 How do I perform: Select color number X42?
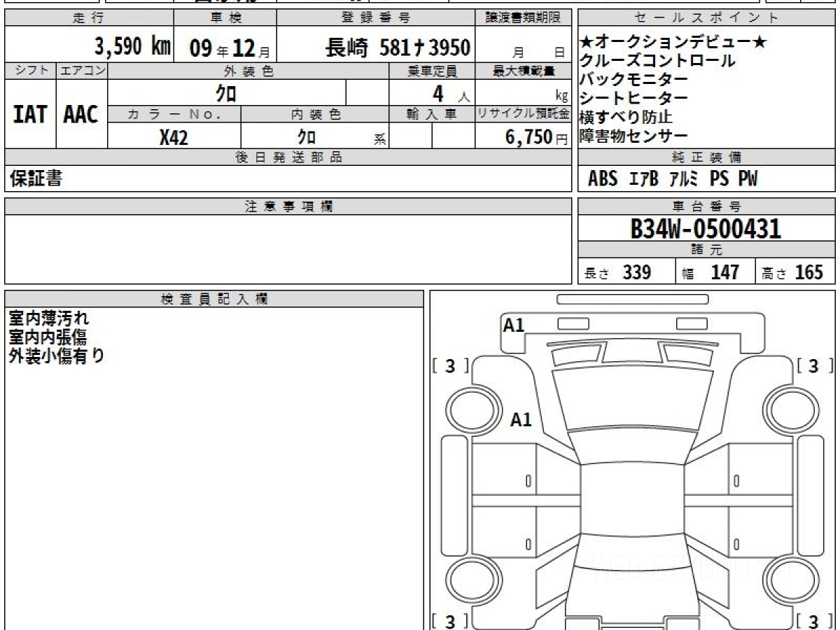(174, 137)
